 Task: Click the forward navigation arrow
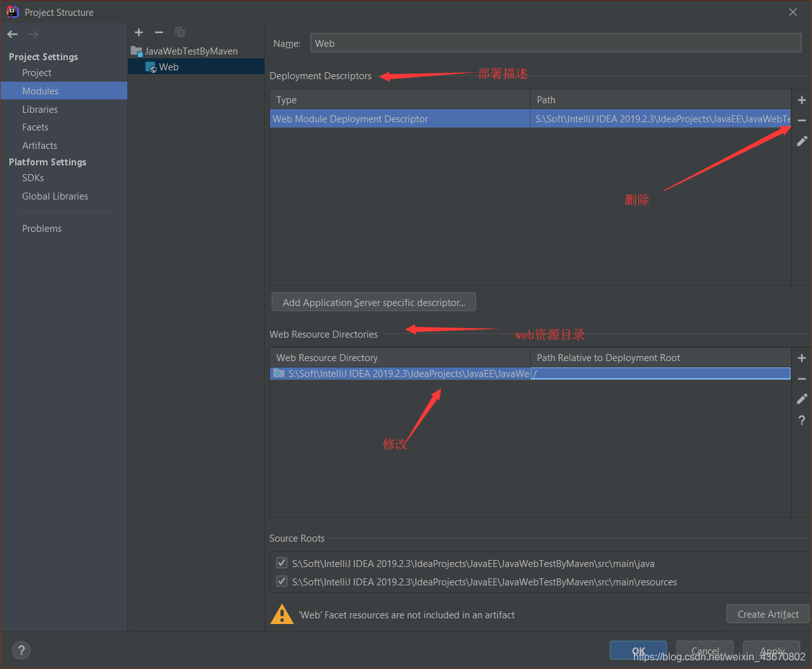pos(33,34)
